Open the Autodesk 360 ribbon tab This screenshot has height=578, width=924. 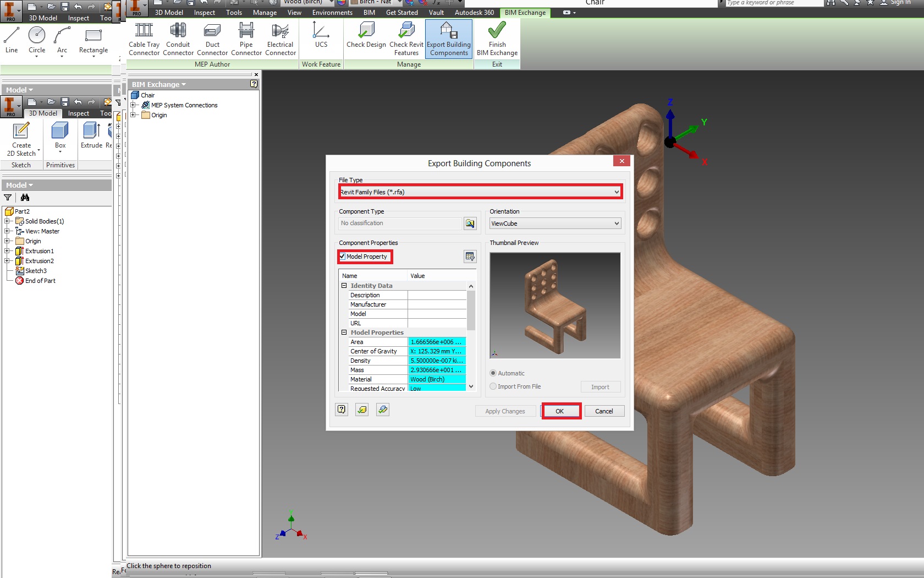pyautogui.click(x=474, y=13)
